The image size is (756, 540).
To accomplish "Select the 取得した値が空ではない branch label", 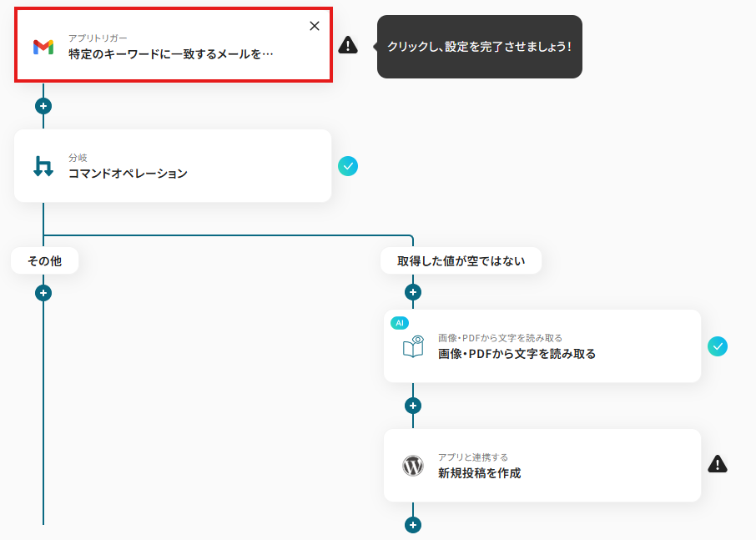I will point(461,261).
